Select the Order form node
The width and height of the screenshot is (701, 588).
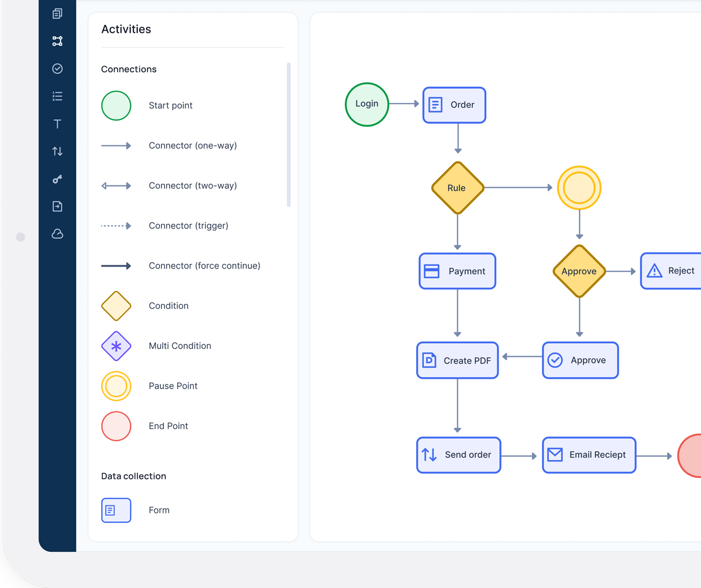click(x=454, y=105)
